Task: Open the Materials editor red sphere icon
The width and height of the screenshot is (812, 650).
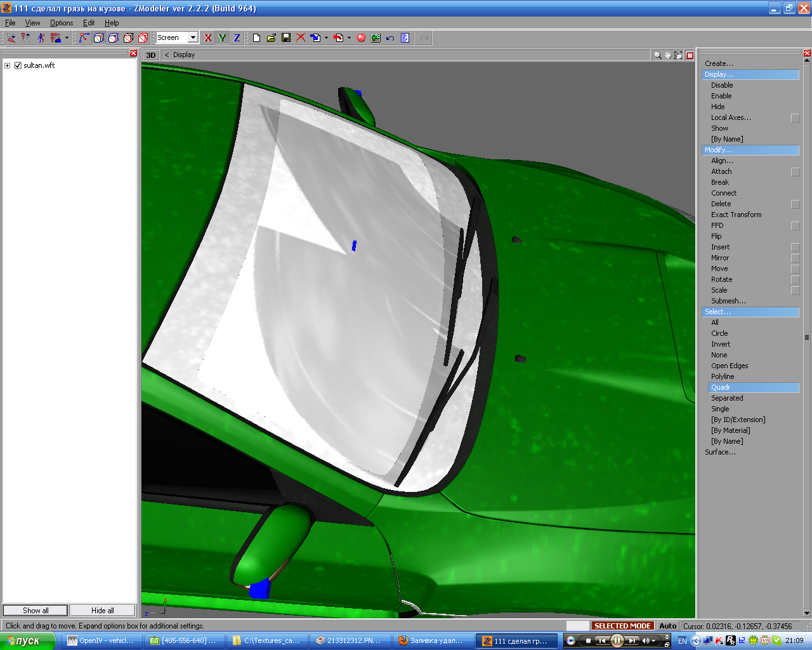Action: [x=361, y=38]
